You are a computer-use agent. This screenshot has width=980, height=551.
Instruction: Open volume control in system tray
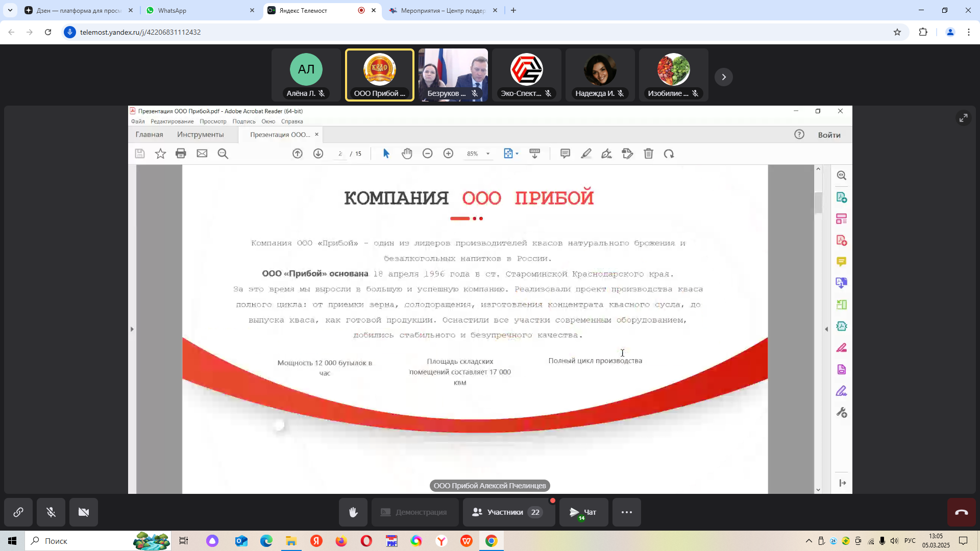click(894, 541)
